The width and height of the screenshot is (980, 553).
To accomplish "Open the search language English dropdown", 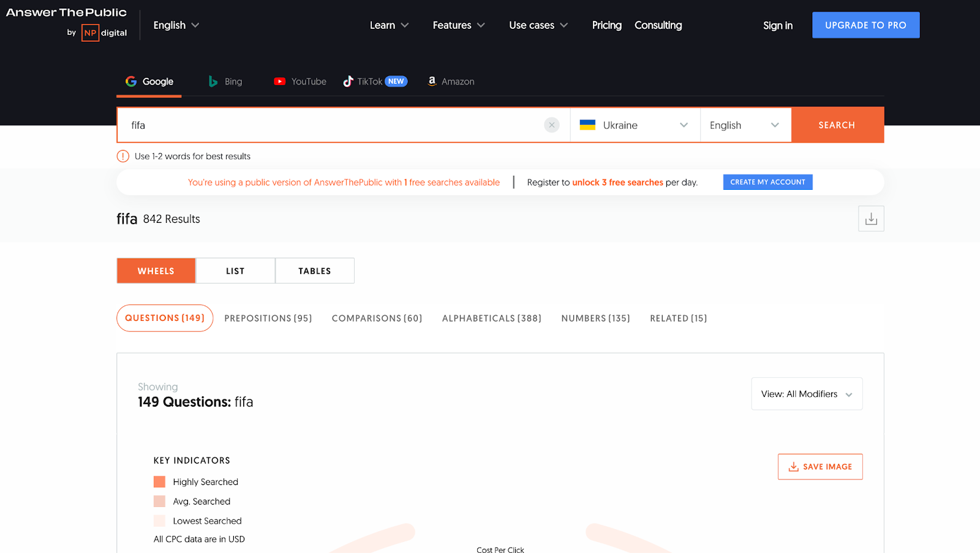I will (746, 125).
